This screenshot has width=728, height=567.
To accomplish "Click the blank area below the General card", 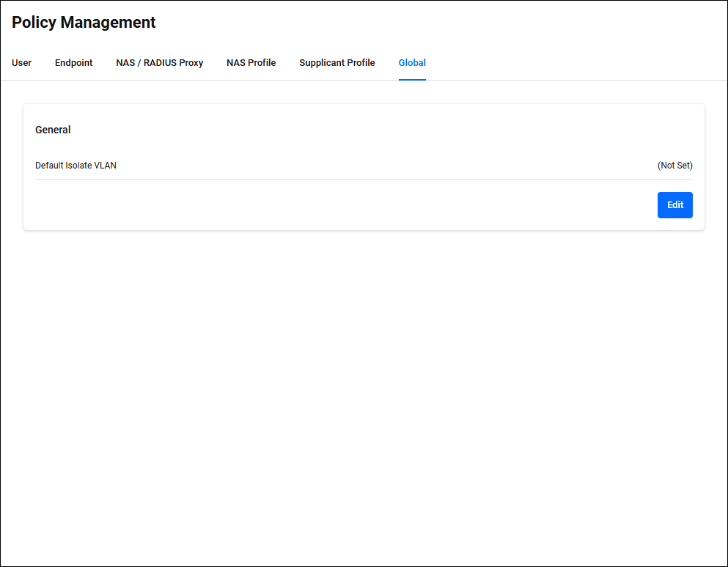I will [x=364, y=381].
